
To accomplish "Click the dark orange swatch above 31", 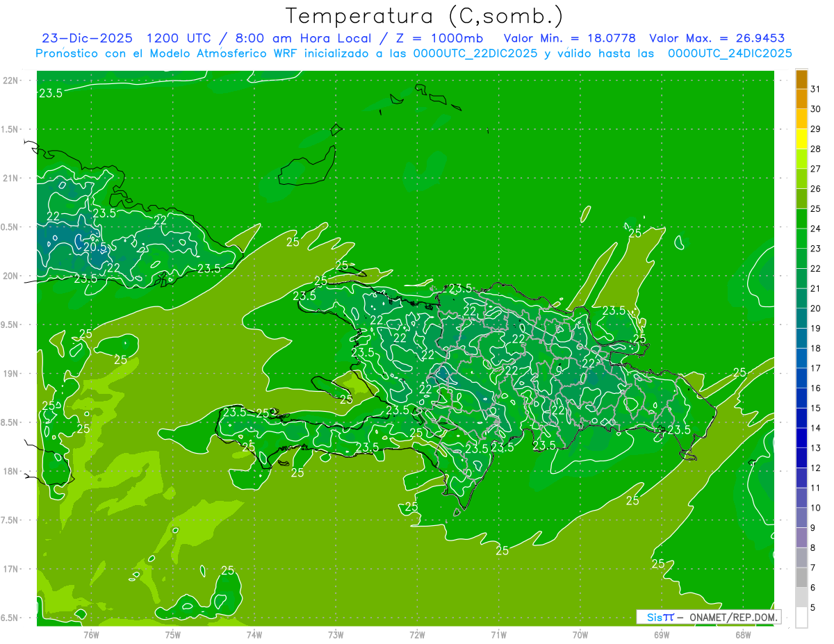I will [801, 79].
